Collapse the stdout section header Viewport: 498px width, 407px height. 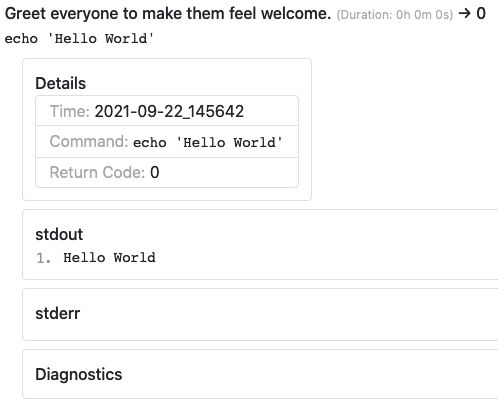coord(59,234)
